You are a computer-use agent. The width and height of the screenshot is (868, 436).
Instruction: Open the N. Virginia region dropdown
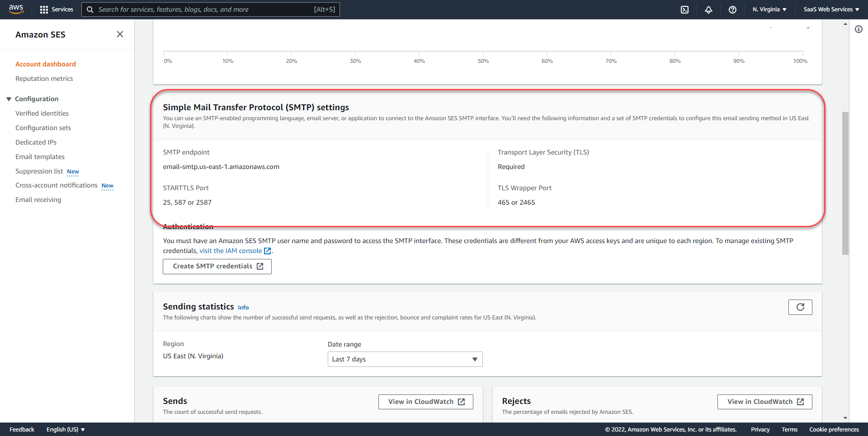(769, 9)
